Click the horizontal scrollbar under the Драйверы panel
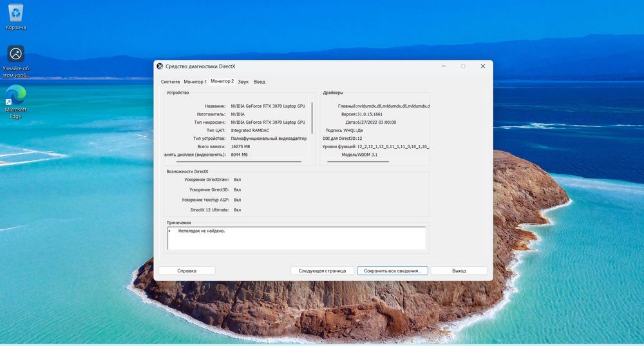Viewport: 644px width, 346px height. click(357, 162)
